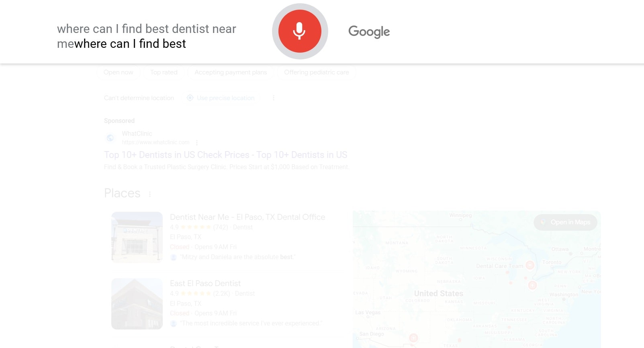
Task: Click the Dental Care Team map pin
Action: pyautogui.click(x=530, y=265)
